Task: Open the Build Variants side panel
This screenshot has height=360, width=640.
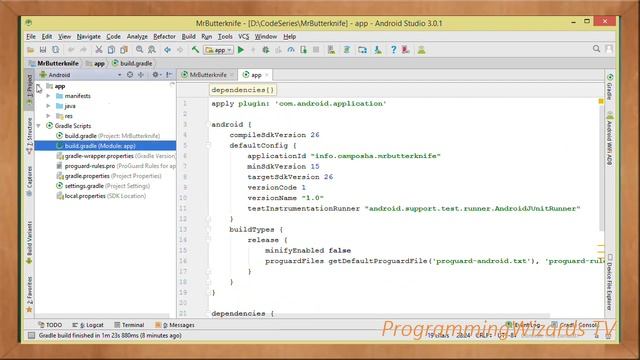Action: 29,242
